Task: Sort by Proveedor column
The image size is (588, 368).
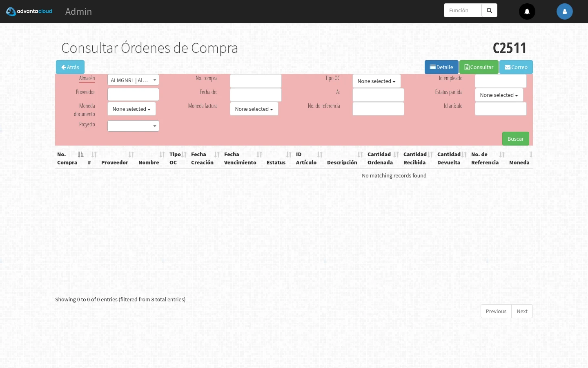Action: pos(118,158)
